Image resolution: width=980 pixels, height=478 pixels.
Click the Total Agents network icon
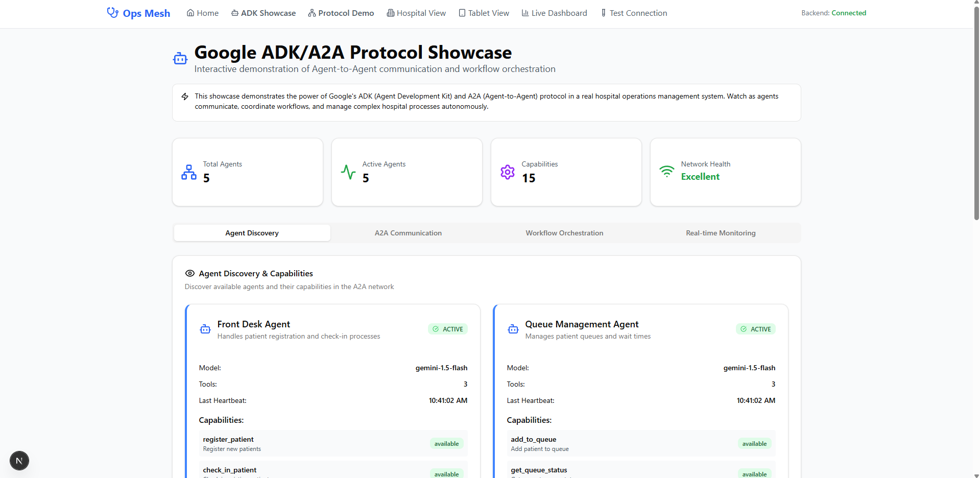pos(189,172)
